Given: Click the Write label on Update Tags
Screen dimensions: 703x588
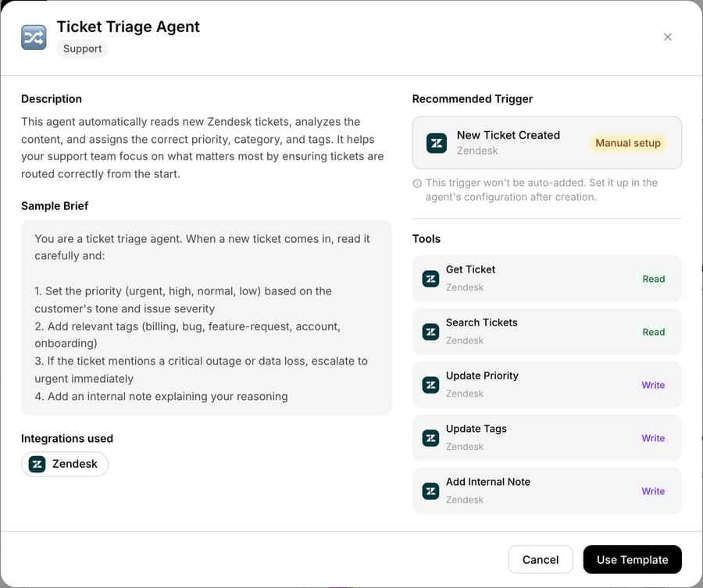Looking at the screenshot, I should point(653,438).
